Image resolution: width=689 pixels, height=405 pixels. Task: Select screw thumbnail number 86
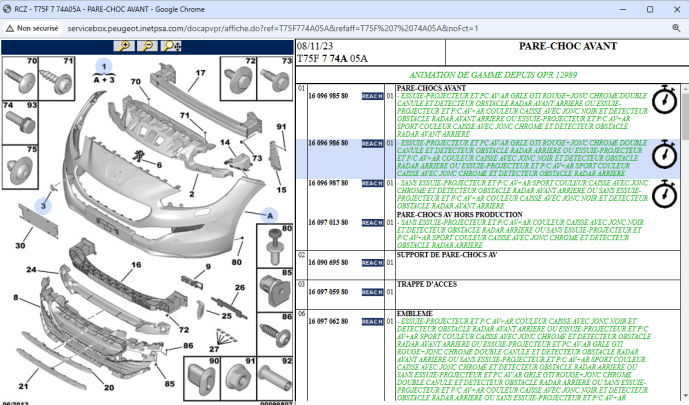click(275, 334)
